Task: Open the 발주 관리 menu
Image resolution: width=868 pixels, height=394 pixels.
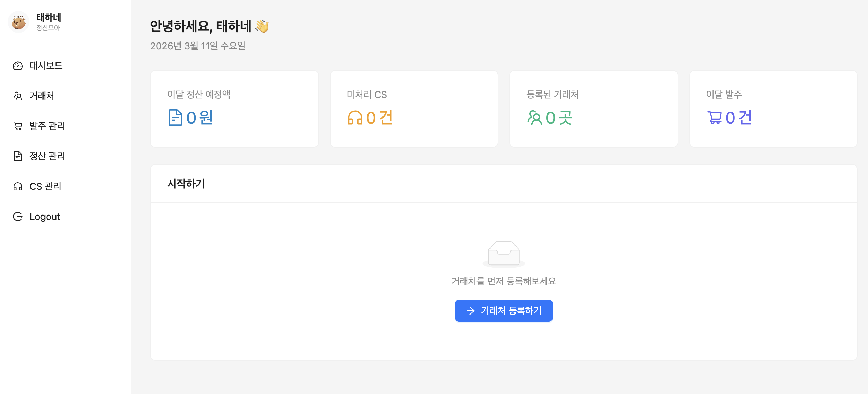Action: (47, 126)
